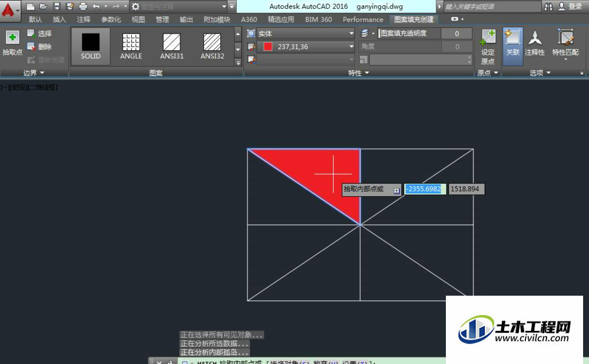The image size is (589, 364).
Task: Click the 删除 boundary objects button
Action: 39,47
